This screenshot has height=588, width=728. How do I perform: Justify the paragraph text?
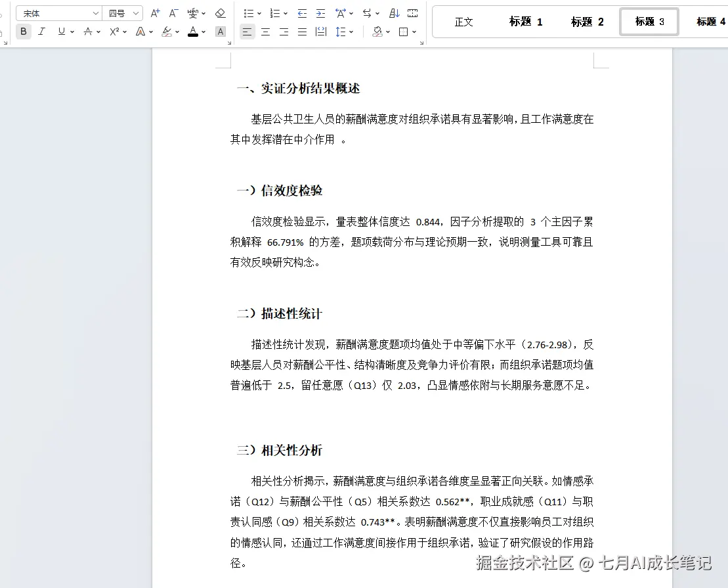click(x=302, y=32)
